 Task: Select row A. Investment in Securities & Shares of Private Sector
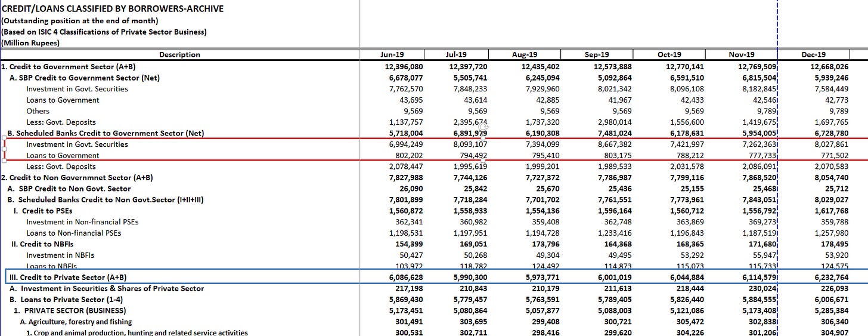[106, 288]
